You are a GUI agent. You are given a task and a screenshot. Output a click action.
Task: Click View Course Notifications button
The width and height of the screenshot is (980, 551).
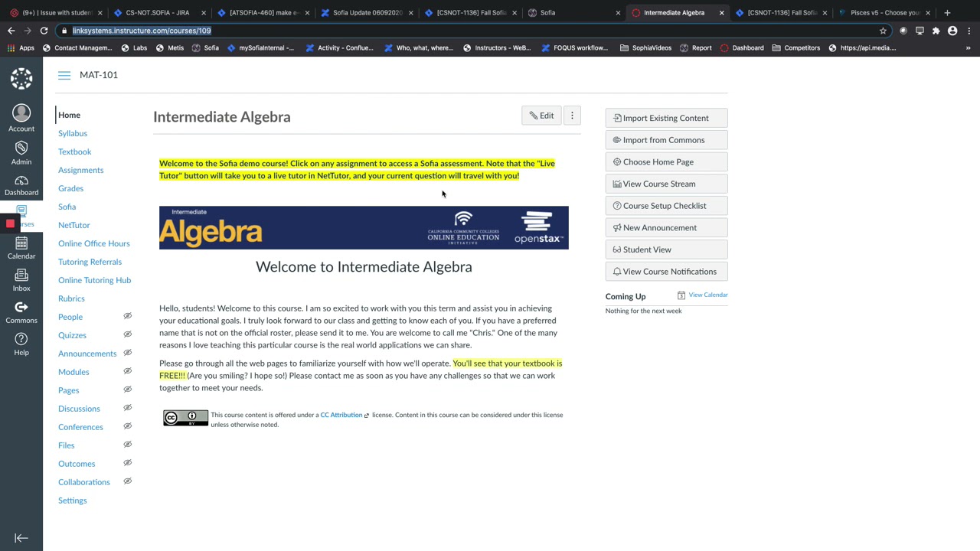[x=666, y=272]
